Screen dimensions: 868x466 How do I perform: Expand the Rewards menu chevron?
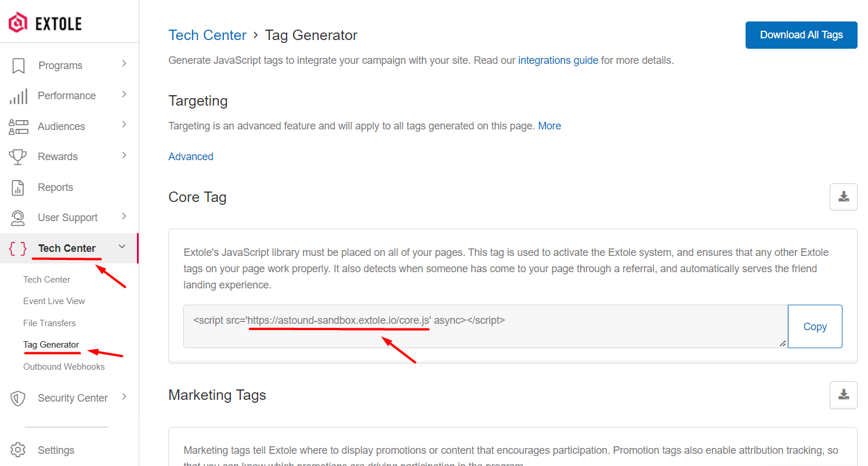point(124,155)
